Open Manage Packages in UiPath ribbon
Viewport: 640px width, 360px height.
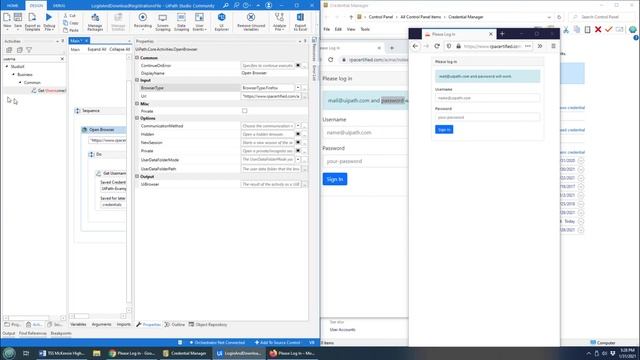click(95, 22)
